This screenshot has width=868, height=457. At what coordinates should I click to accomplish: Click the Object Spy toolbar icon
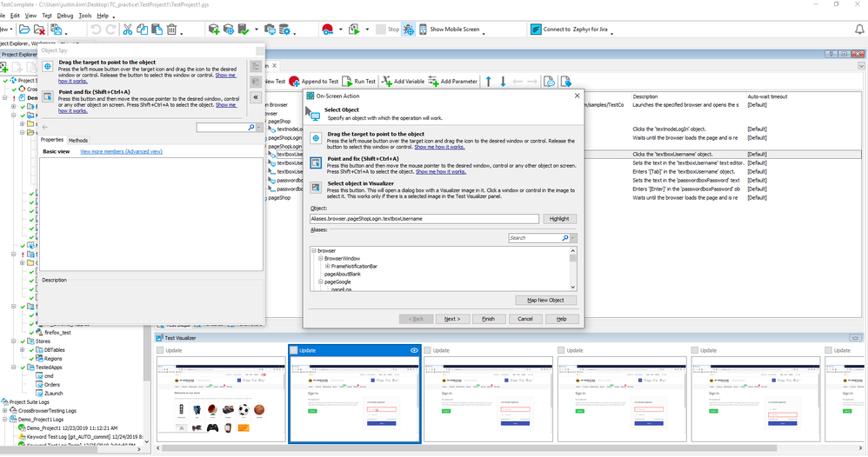(x=408, y=30)
